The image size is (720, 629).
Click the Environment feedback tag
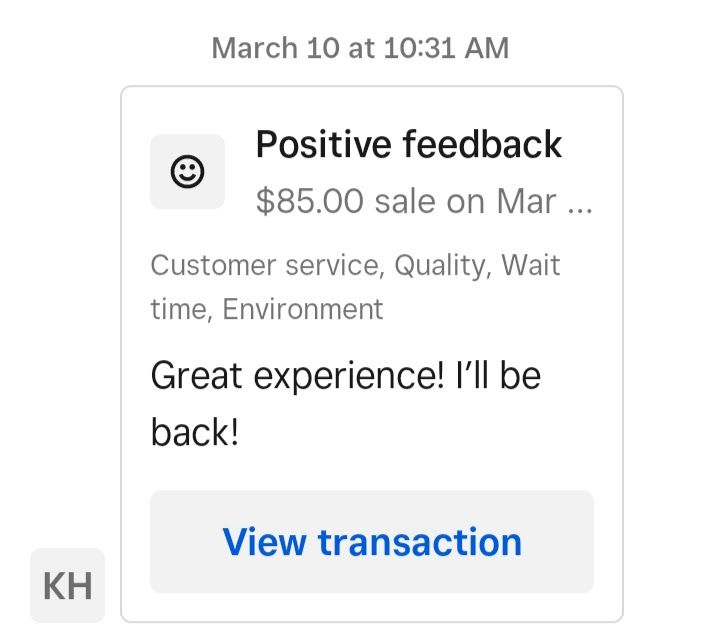coord(303,309)
